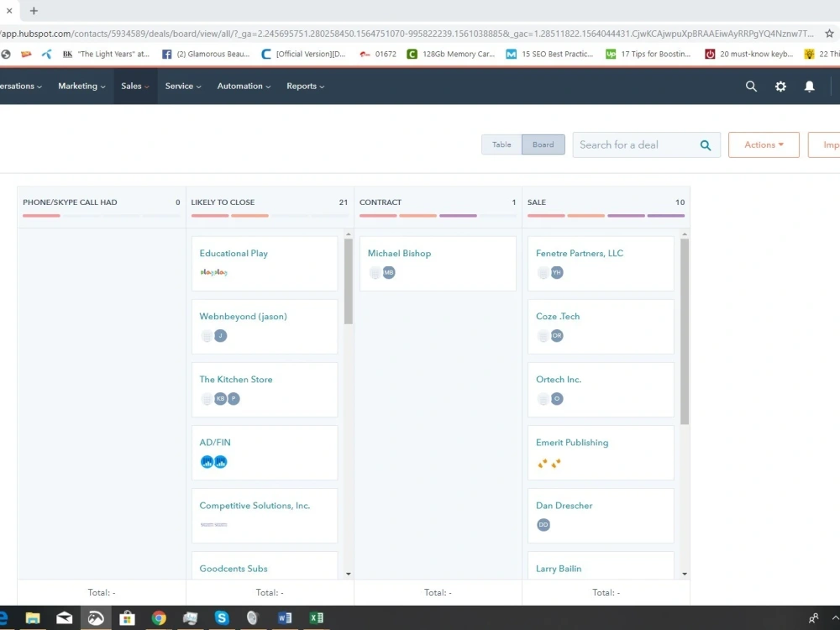Click the Sale stage progress bar

point(606,216)
